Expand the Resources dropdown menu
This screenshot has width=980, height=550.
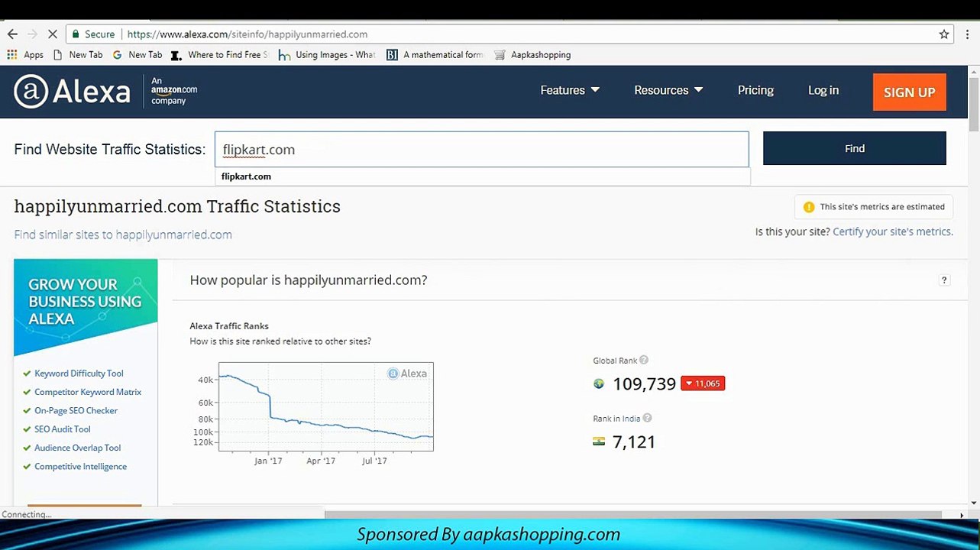(668, 90)
